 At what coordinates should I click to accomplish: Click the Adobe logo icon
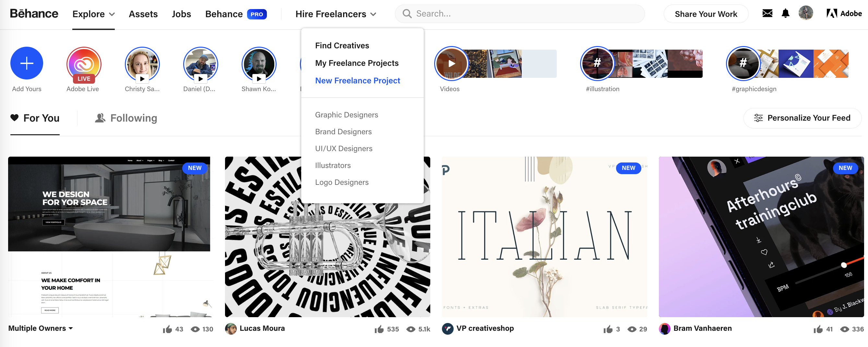click(832, 14)
